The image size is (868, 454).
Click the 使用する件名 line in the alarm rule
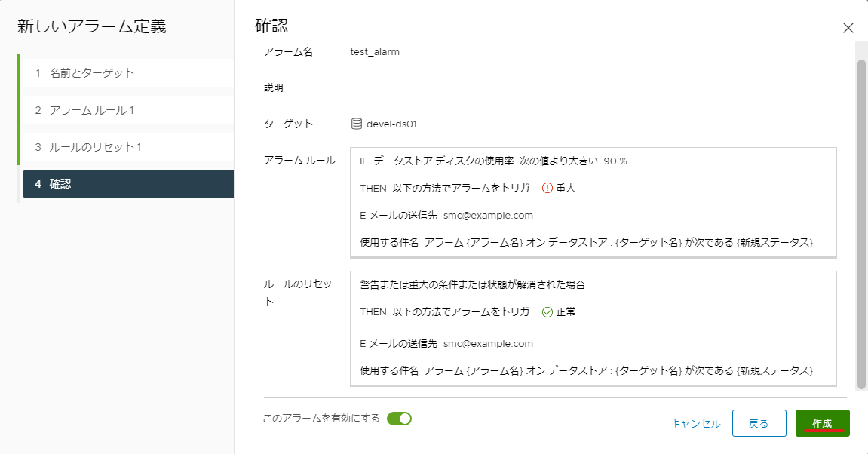coord(586,243)
